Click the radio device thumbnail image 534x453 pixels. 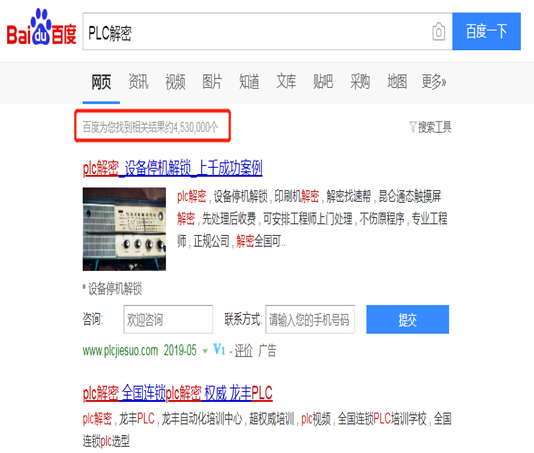coord(124,229)
